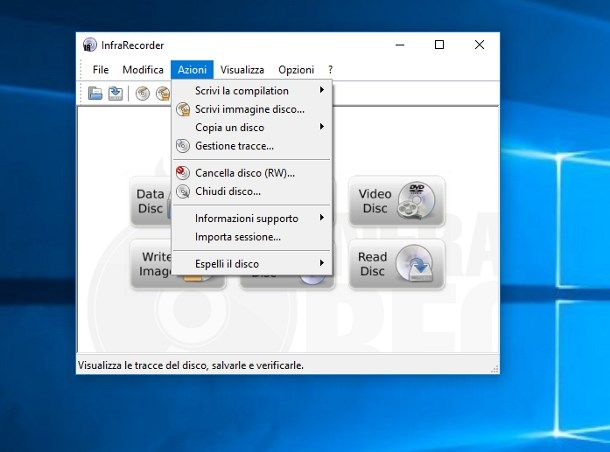This screenshot has height=452, width=610.
Task: Click the disc download icon on Read Disc
Action: pyautogui.click(x=415, y=263)
